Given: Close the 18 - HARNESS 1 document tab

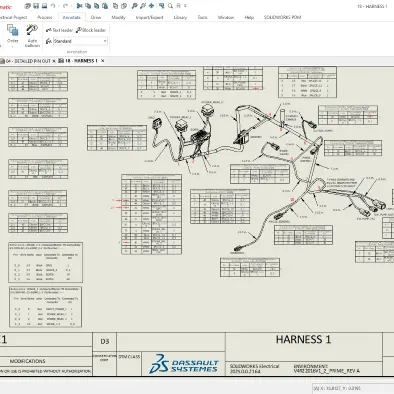Looking at the screenshot, I should click(x=103, y=61).
